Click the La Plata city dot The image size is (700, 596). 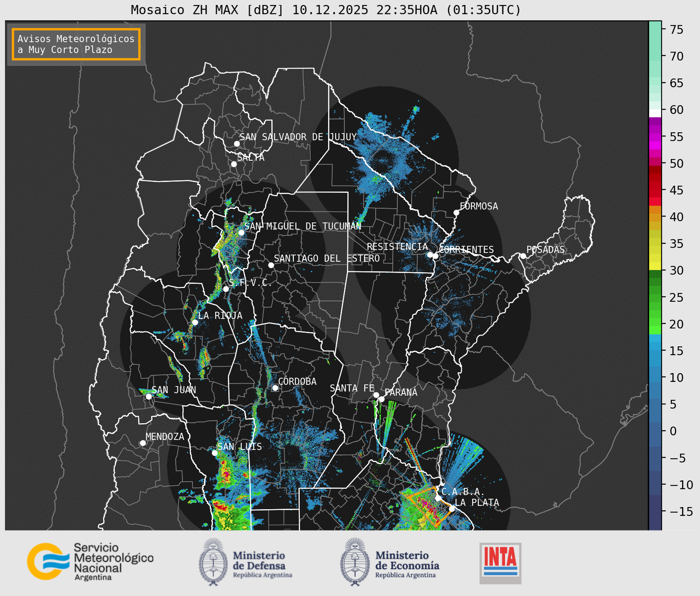pos(452,508)
